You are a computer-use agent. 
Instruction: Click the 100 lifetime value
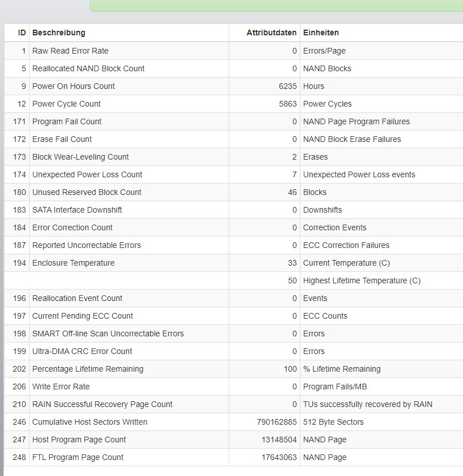(x=290, y=369)
